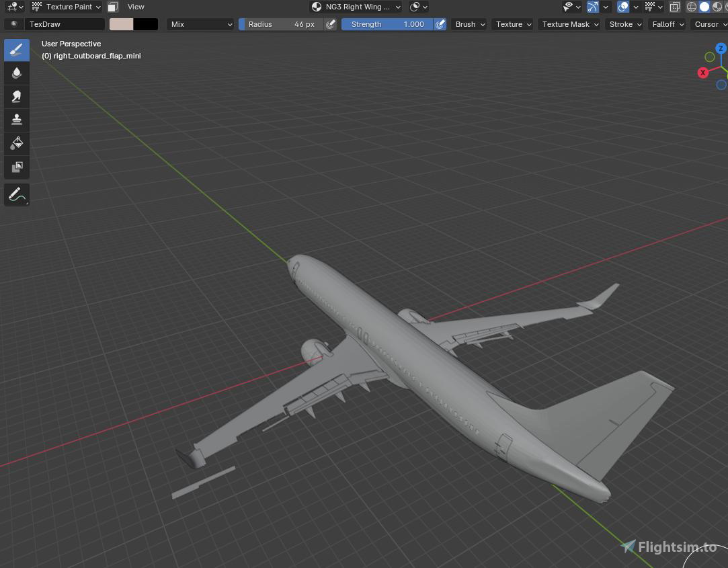This screenshot has width=728, height=568.
Task: Open the Brush settings popover
Action: 469,24
